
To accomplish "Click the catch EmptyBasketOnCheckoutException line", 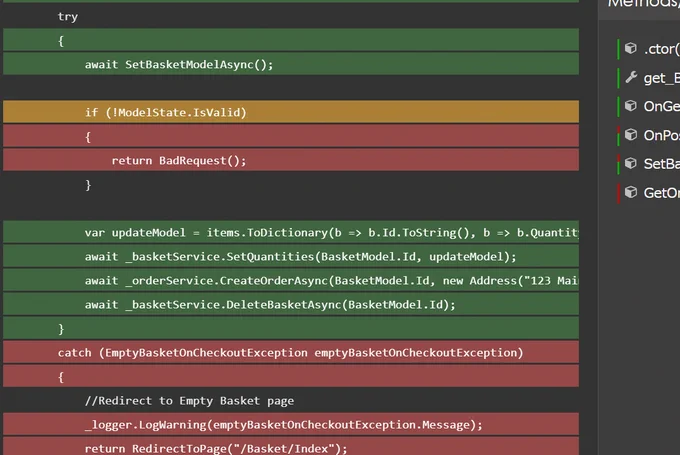I will (291, 352).
